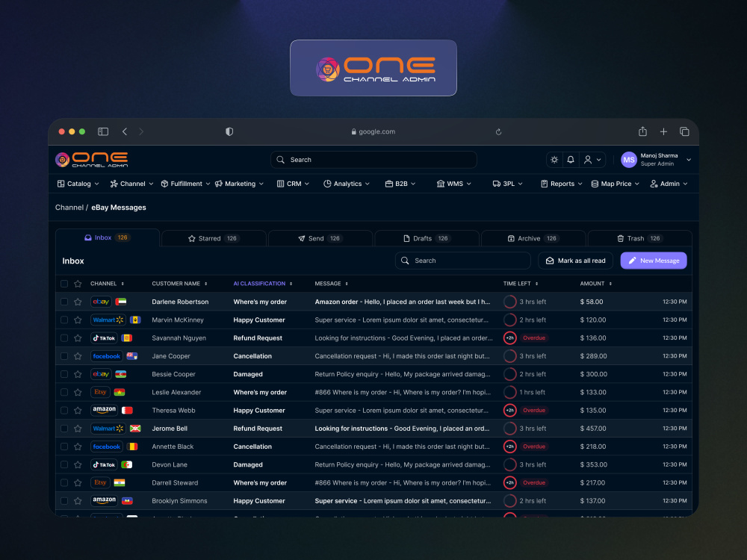Check the Savannah Nguyen row checkbox
747x560 pixels.
click(64, 338)
